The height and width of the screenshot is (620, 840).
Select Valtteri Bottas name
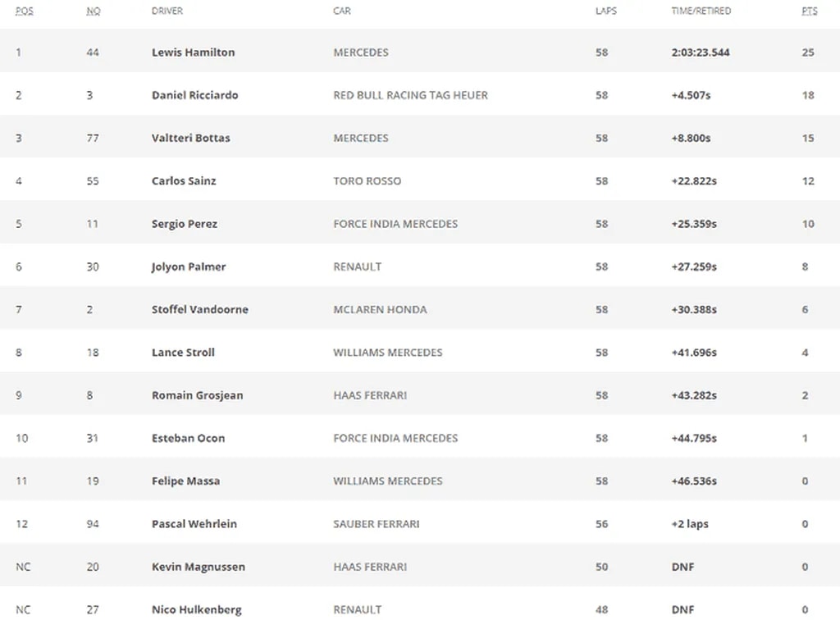coord(190,138)
